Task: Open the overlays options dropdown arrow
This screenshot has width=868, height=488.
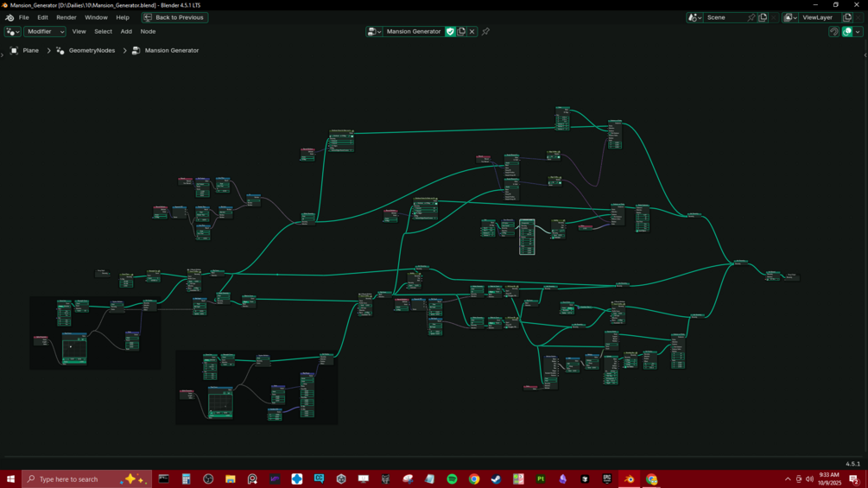Action: [x=858, y=32]
